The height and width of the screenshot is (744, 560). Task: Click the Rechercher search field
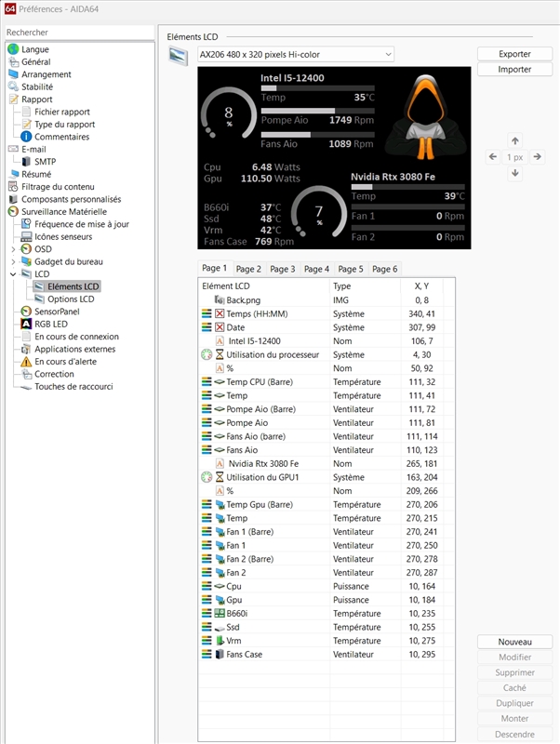pyautogui.click(x=78, y=33)
